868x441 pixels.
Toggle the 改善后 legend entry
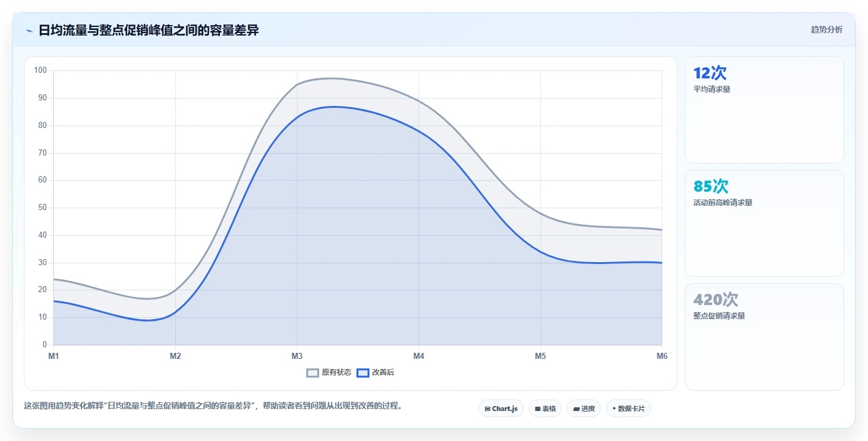coord(376,372)
